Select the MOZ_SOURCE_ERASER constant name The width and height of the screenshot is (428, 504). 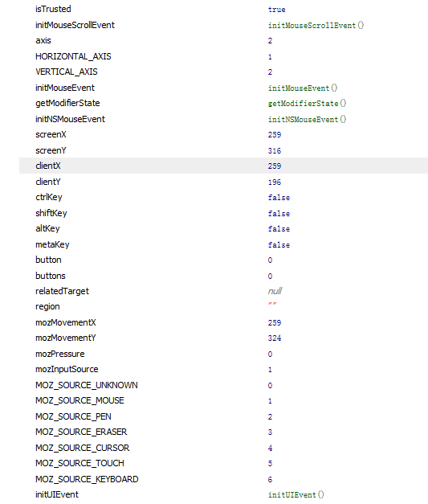[x=81, y=432]
